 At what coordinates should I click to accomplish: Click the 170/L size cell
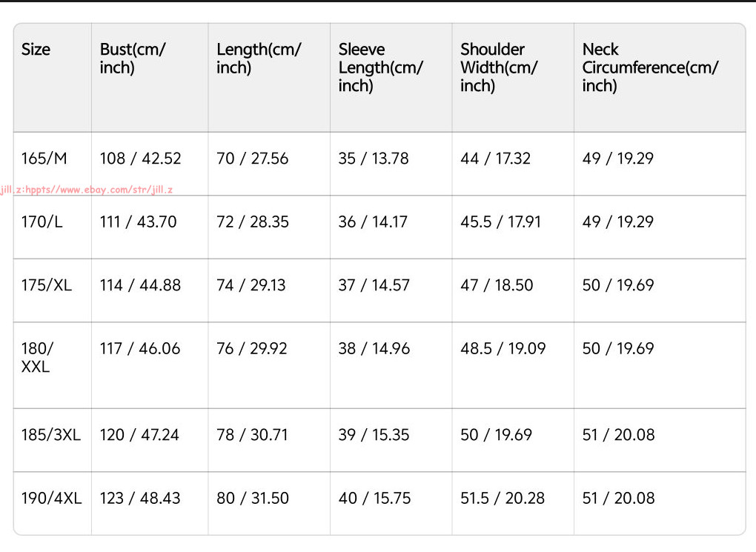coord(42,222)
